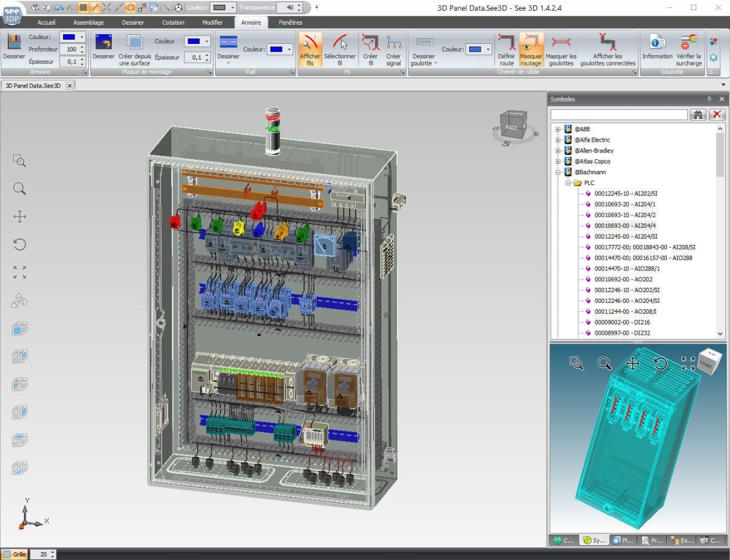Expand the @ABB manufacturer node

pos(559,129)
